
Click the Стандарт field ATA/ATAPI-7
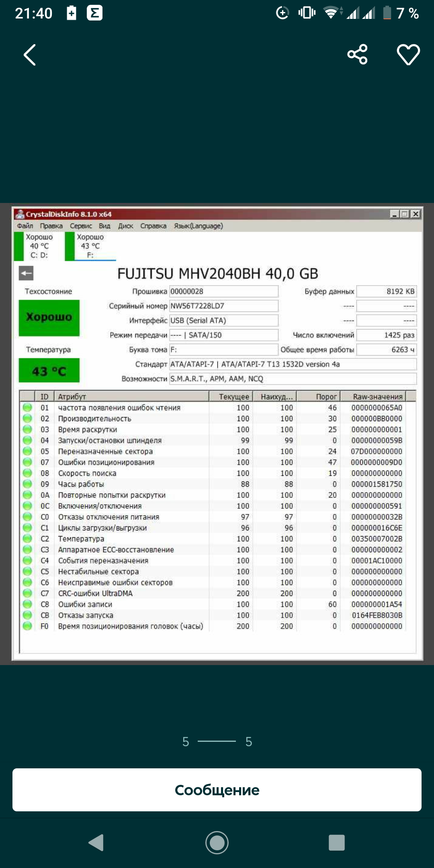pos(293,364)
